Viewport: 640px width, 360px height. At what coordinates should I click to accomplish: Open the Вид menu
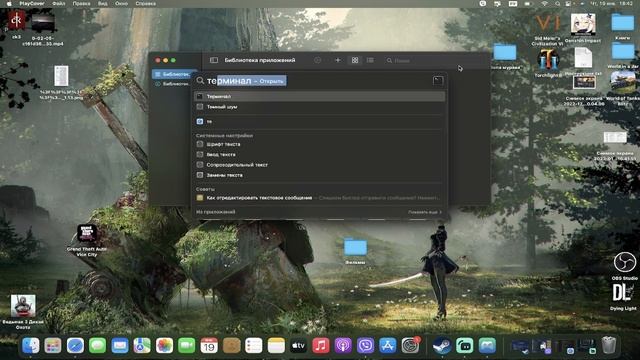(x=102, y=4)
